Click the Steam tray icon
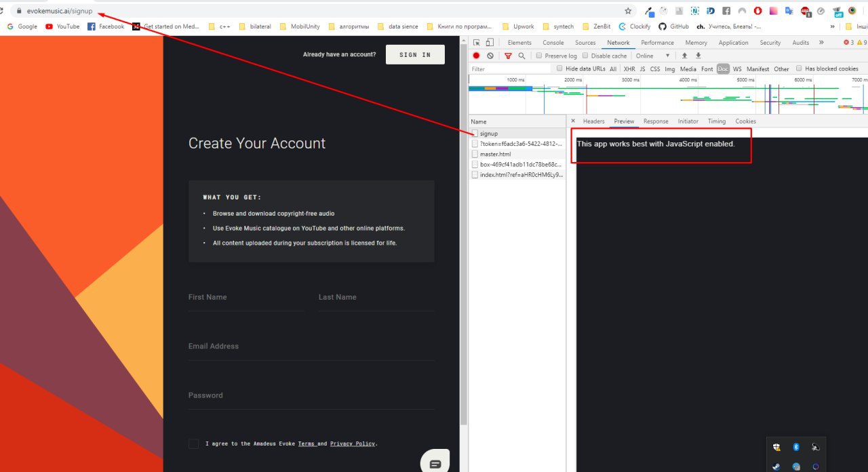This screenshot has width=868, height=472. pos(776,467)
